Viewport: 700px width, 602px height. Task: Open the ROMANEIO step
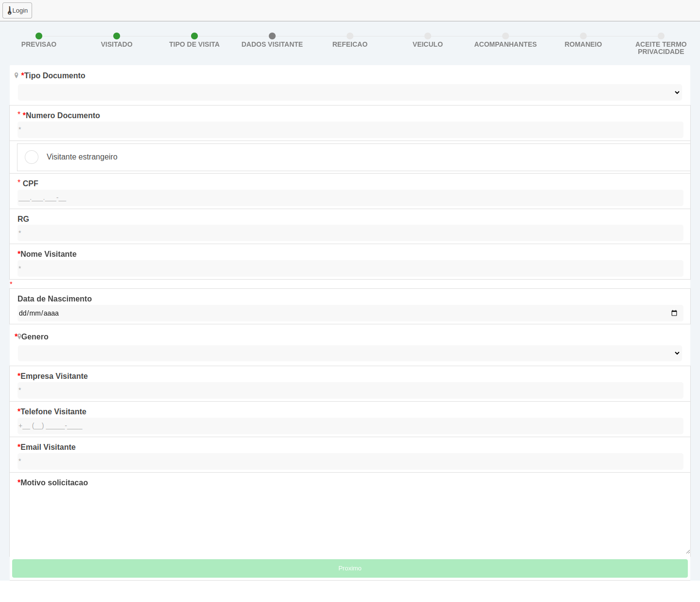pyautogui.click(x=583, y=44)
